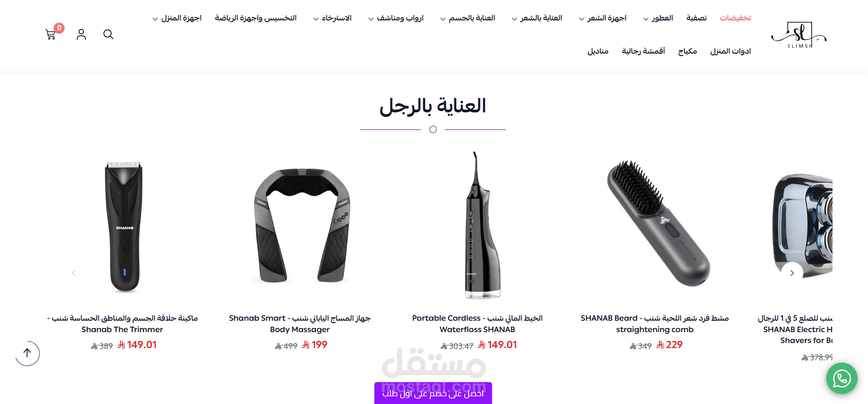Image resolution: width=868 pixels, height=404 pixels.
Task: Go to previous products carousel arrow
Action: 74,273
